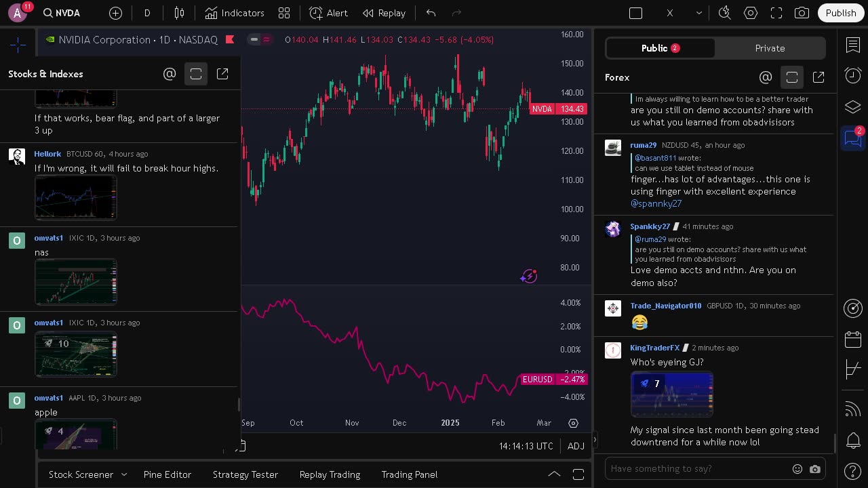Expand the layout dropdown chevron
This screenshot has width=868, height=488.
(x=699, y=13)
